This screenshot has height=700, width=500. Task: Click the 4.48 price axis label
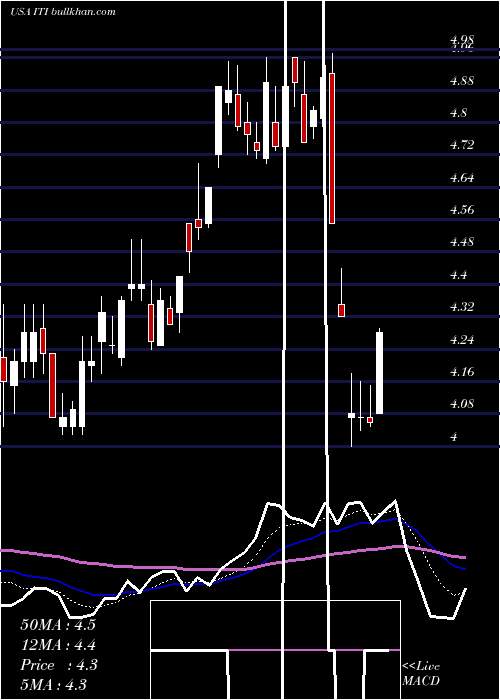[x=462, y=242]
